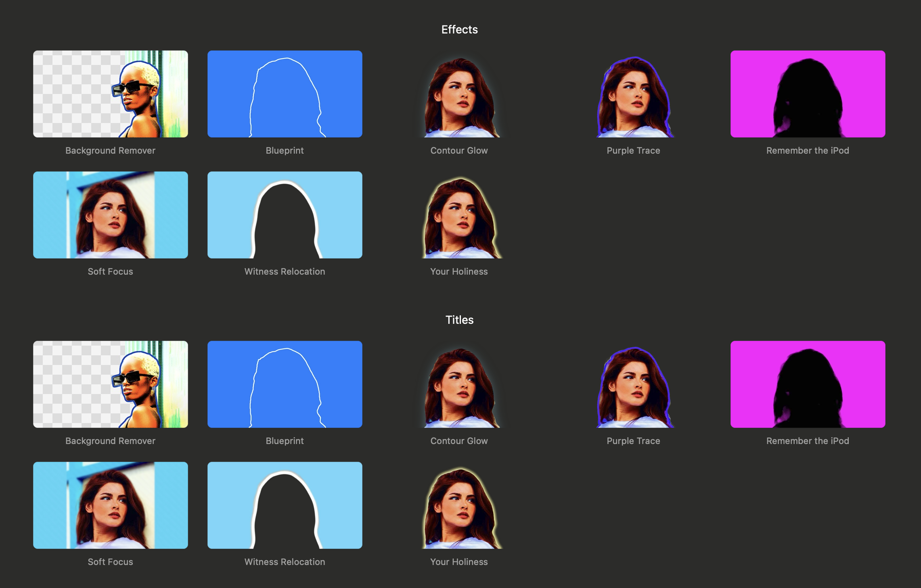Choose Contour Glow thumbnail in Titles section

tap(459, 384)
